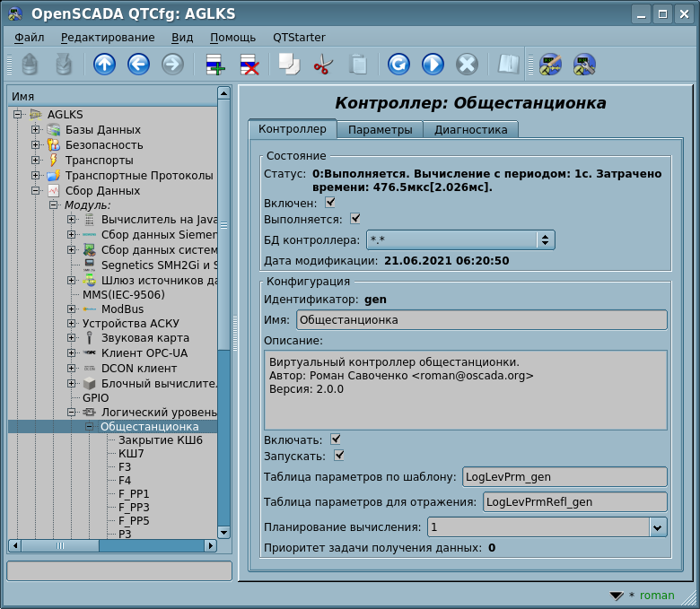Click the delete item icon with the red cross
The height and width of the screenshot is (609, 700).
click(x=249, y=65)
